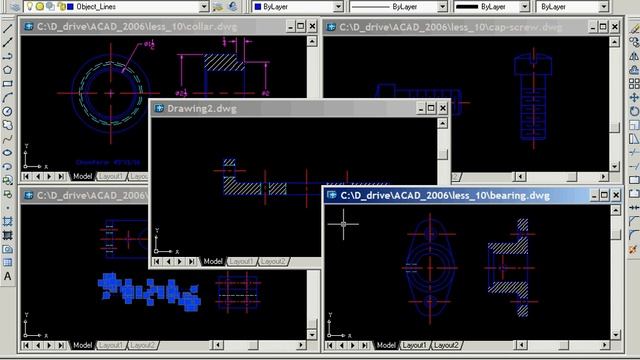640x360 pixels.
Task: Expand the Object_Lines layer dropdown
Action: 204,7
